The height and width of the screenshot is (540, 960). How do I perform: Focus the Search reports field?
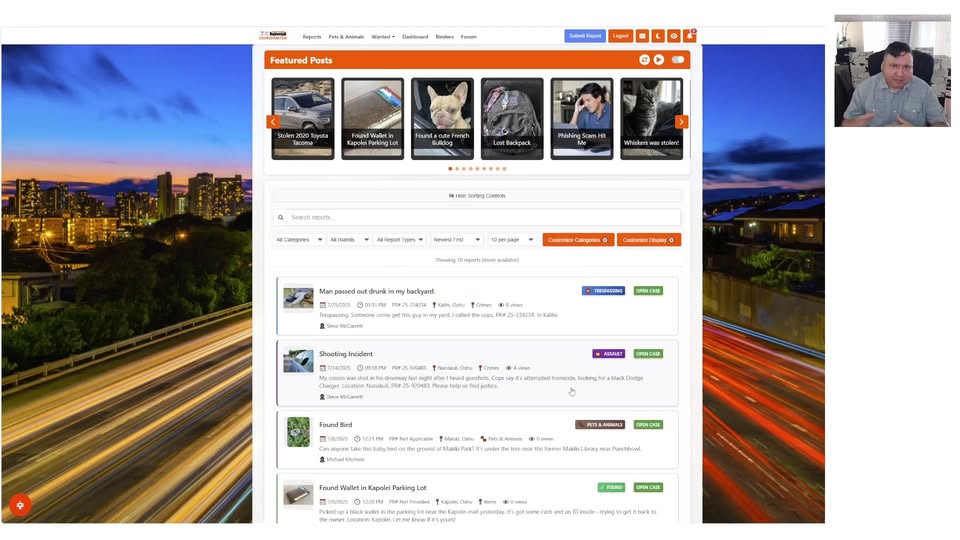pos(483,217)
